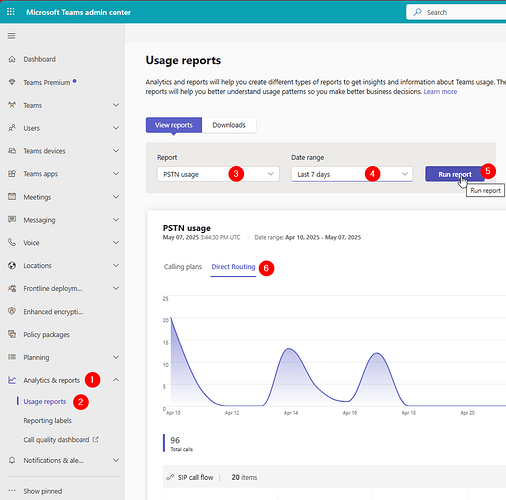The image size is (506, 500).
Task: Open the Date range dropdown Last 7 days
Action: [x=352, y=174]
